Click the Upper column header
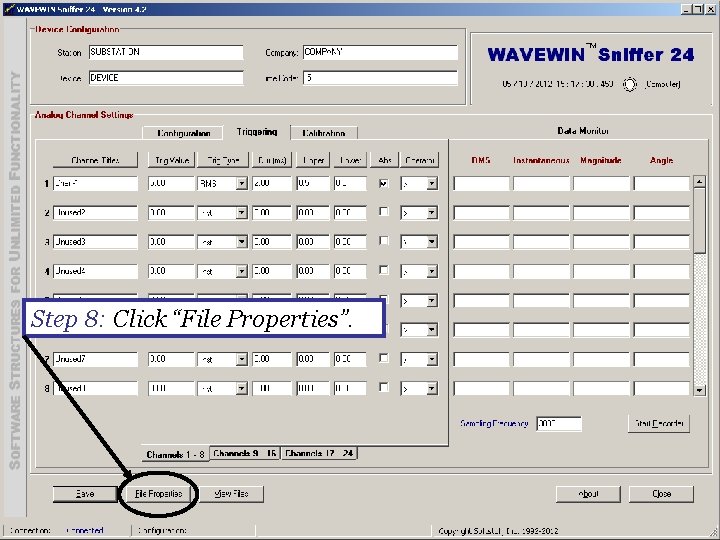 (313, 160)
